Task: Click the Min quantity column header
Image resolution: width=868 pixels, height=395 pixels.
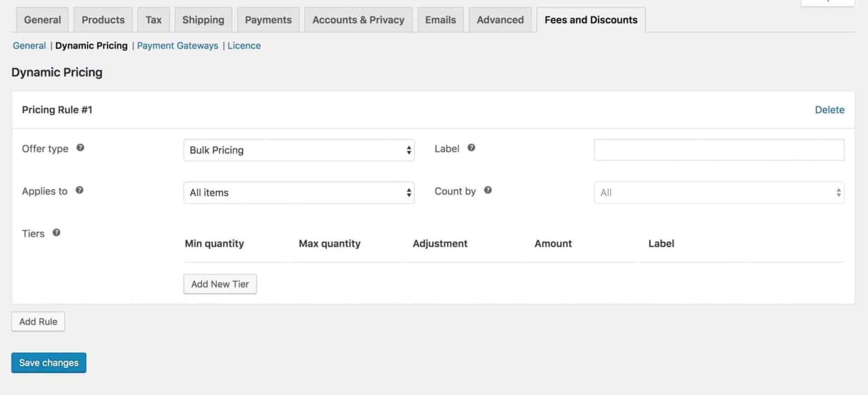Action: (214, 244)
